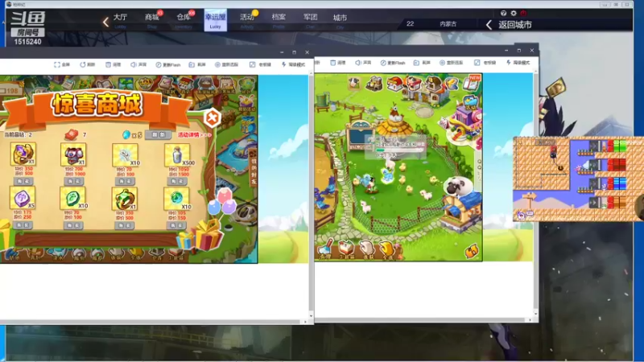Enable 高级模式 in right window toolbar

tap(518, 63)
